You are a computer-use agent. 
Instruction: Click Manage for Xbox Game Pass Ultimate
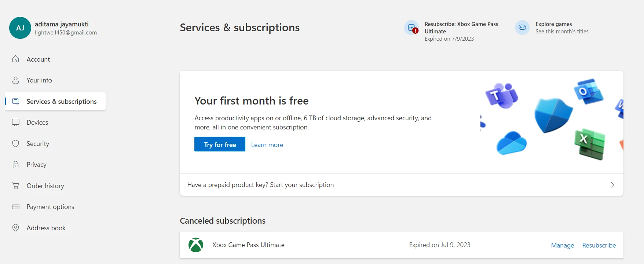pyautogui.click(x=562, y=245)
